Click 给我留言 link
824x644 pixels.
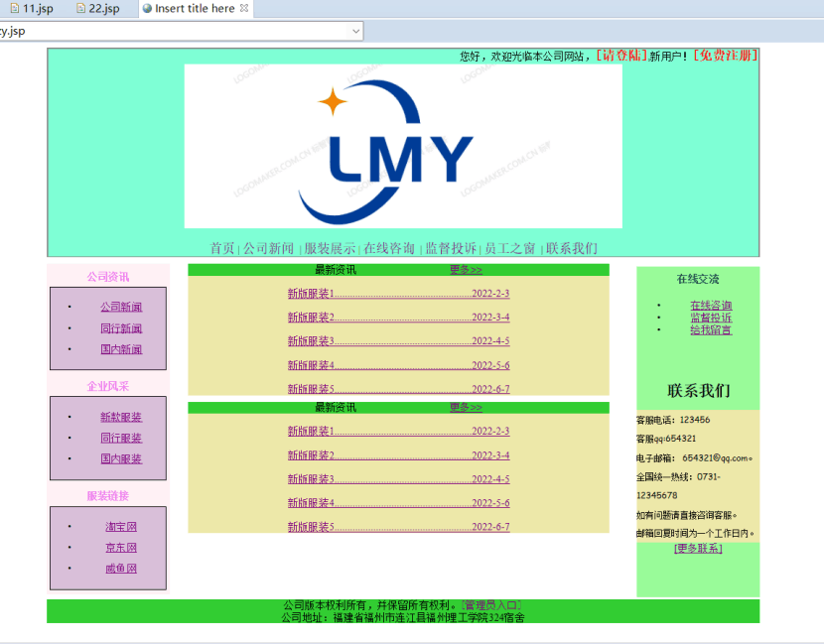pos(711,329)
